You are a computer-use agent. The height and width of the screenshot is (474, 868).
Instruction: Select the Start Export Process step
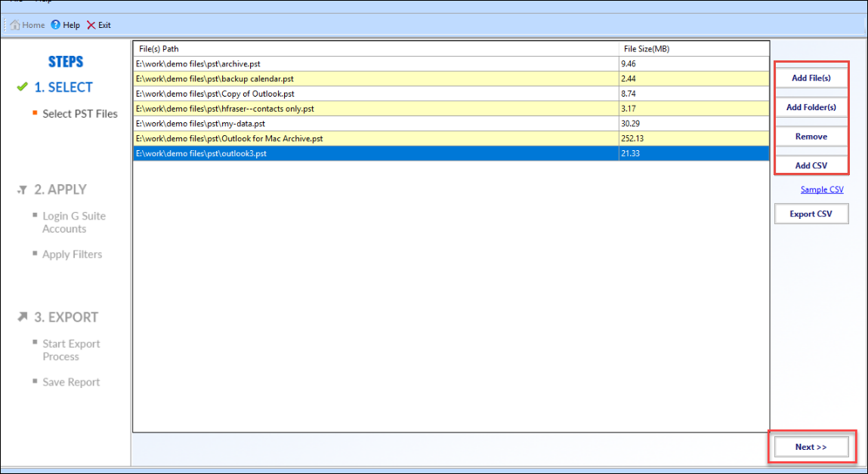coord(71,350)
